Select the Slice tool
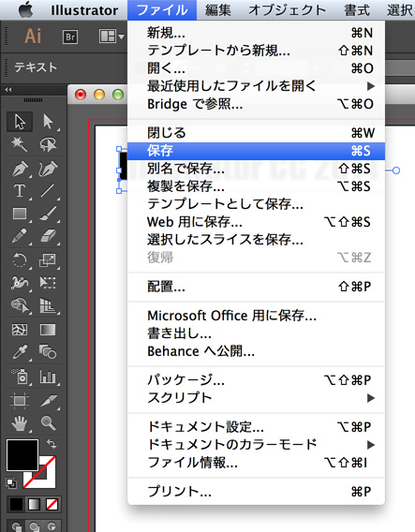415x532 pixels. point(48,400)
